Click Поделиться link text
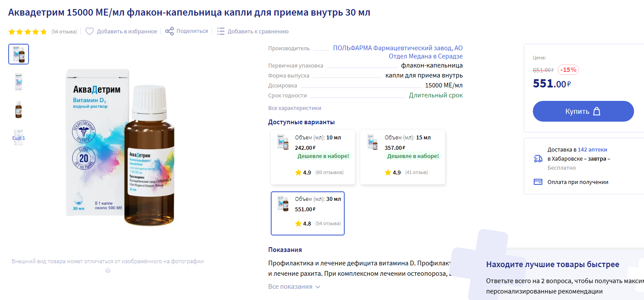This screenshot has height=300, width=644. (x=192, y=31)
